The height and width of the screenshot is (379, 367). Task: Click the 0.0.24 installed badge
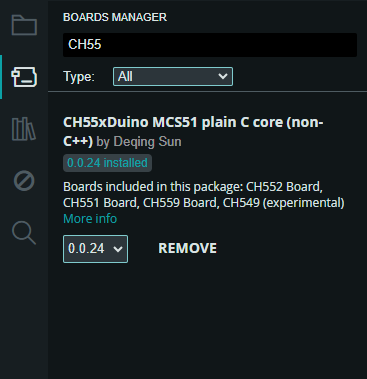click(x=107, y=163)
